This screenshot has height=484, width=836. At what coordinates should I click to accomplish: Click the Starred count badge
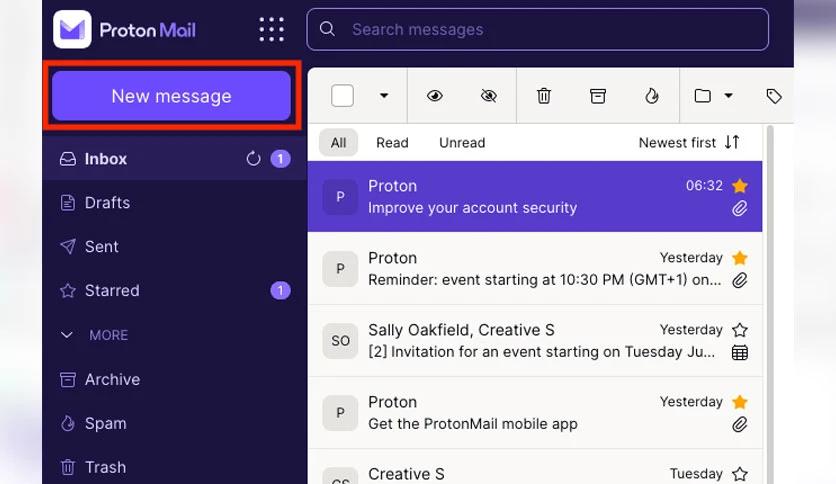[280, 291]
